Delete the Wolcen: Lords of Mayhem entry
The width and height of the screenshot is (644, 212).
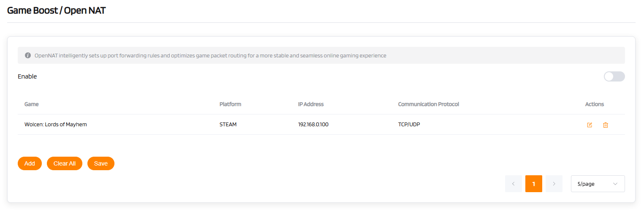tap(606, 125)
